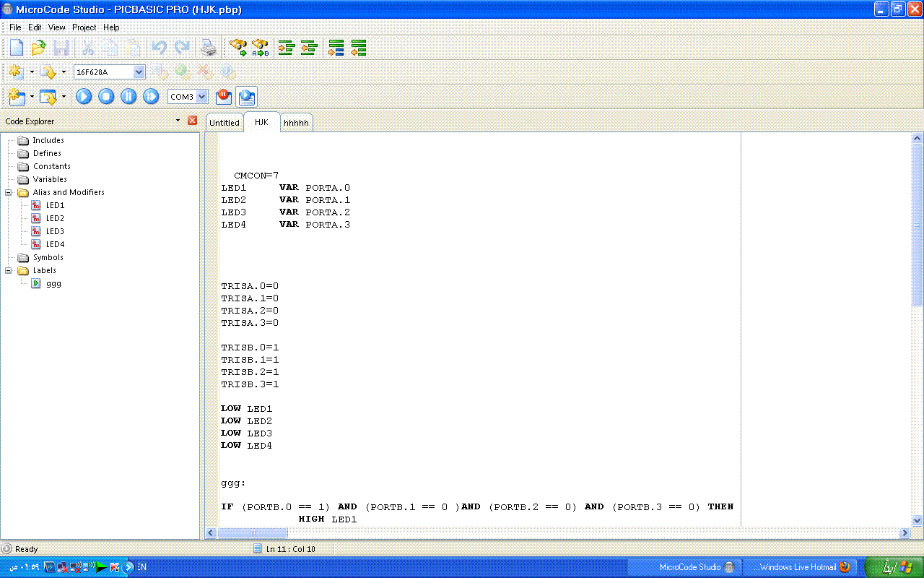Click the Comment block icon
924x578 pixels.
pos(336,48)
